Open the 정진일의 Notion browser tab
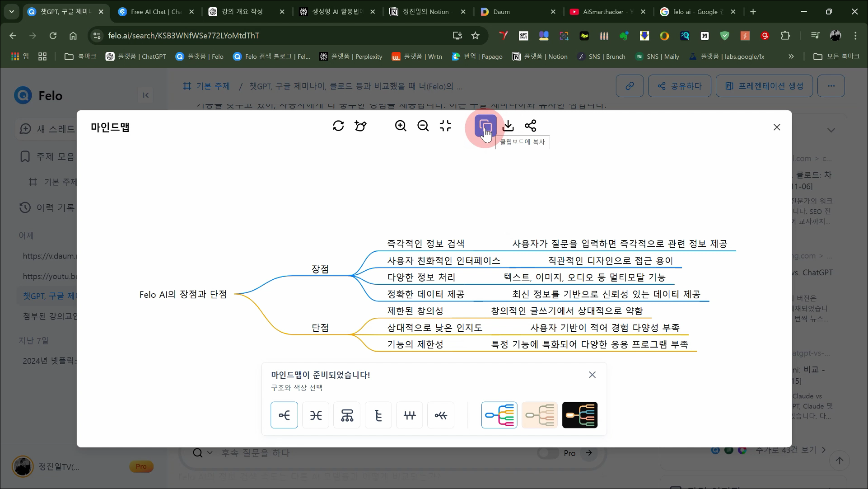The height and width of the screenshot is (489, 868). (x=425, y=12)
